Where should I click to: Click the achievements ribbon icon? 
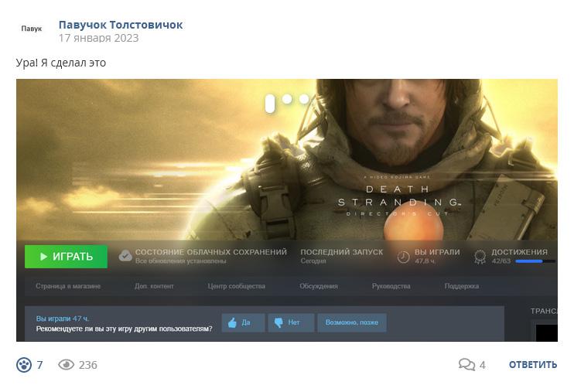pos(480,257)
